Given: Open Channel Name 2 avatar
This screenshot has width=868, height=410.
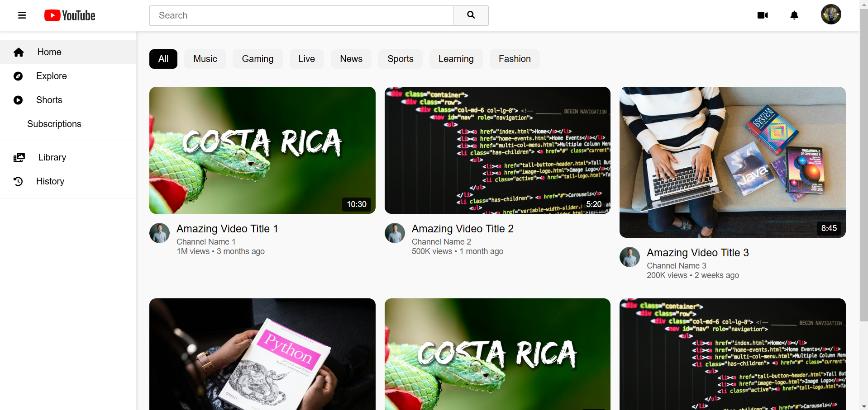Looking at the screenshot, I should coord(395,233).
